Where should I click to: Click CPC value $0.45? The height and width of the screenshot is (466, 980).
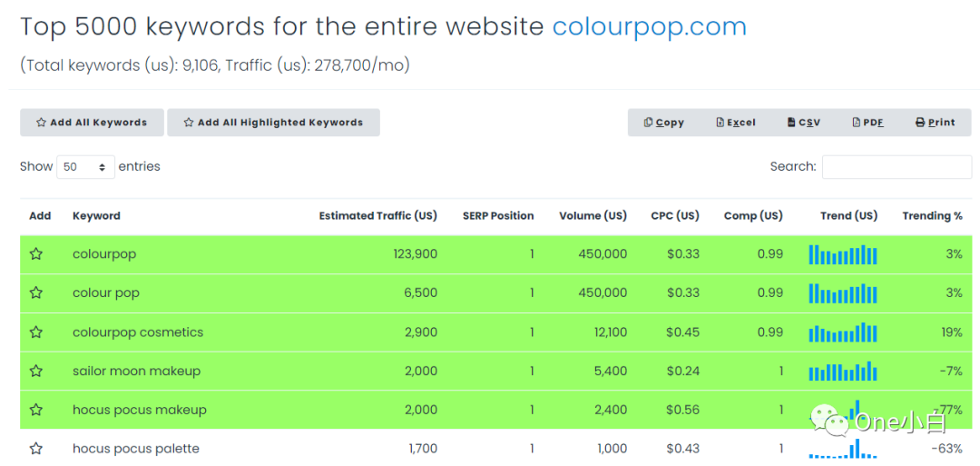tap(683, 332)
